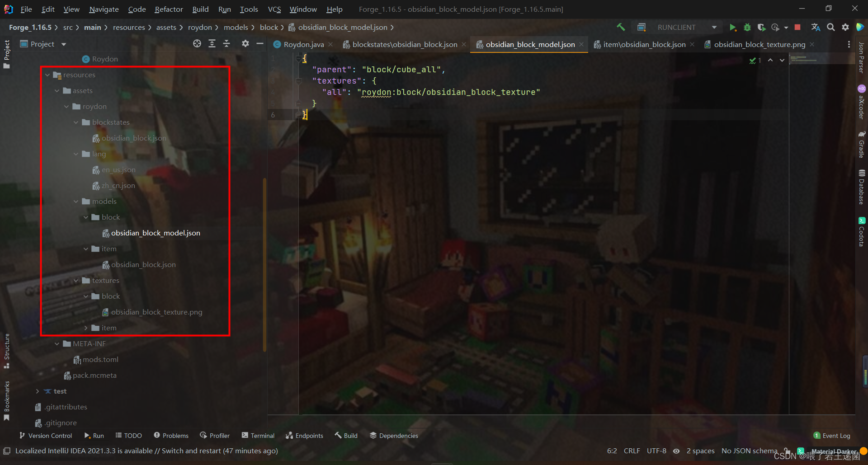Toggle reader mode eye icon
Viewport: 868px width, 465px height.
[x=676, y=451]
